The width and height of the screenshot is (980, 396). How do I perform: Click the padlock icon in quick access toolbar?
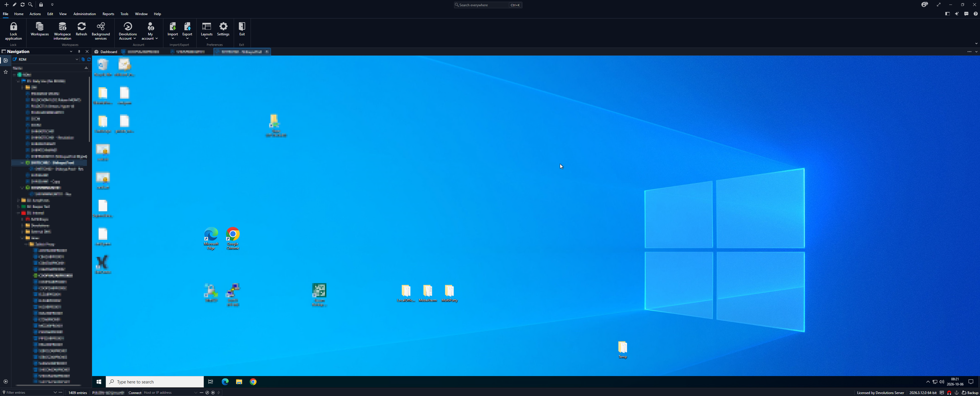click(41, 5)
